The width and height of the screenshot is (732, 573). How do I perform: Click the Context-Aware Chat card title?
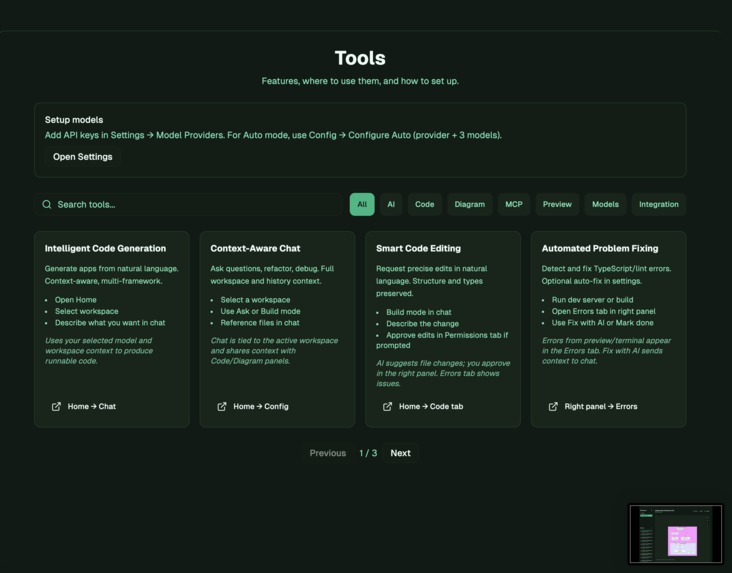(x=255, y=248)
